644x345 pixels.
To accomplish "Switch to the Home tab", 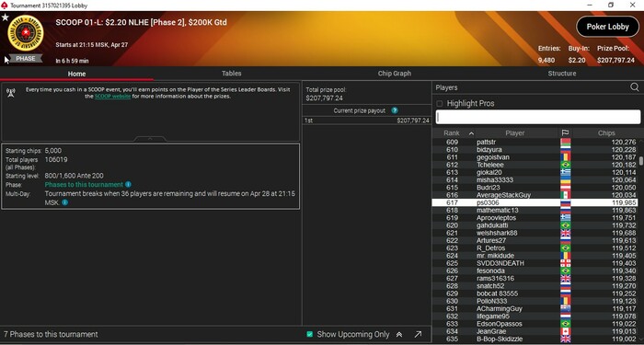I will pyautogui.click(x=76, y=74).
